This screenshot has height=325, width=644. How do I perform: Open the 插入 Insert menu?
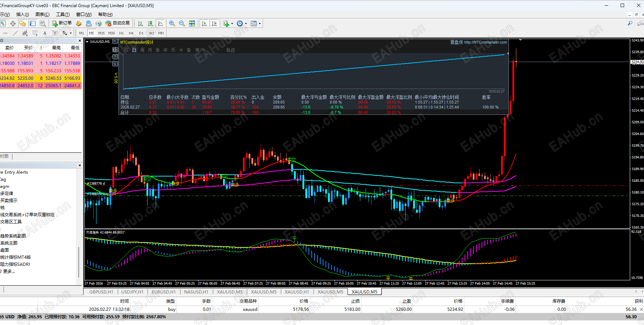(x=22, y=15)
